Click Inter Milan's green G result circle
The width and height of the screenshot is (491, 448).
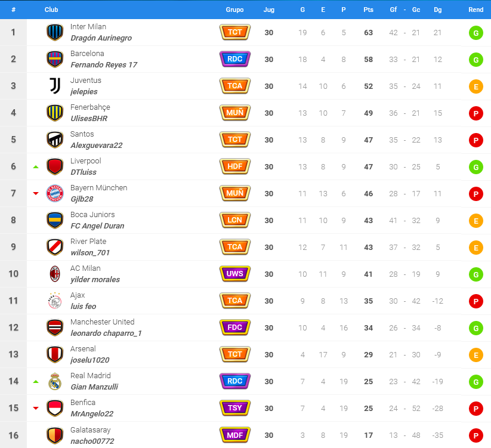coord(475,33)
